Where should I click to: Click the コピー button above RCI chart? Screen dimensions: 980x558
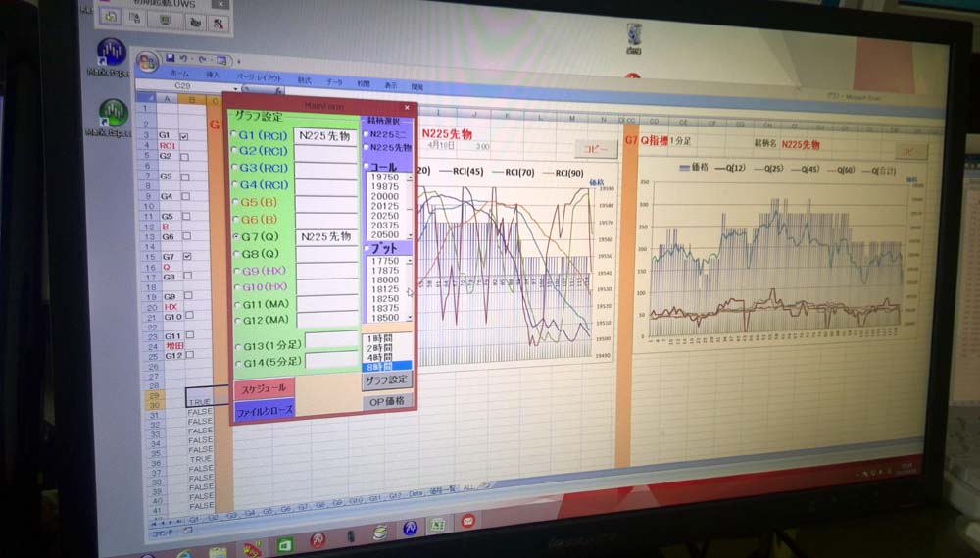coord(595,149)
